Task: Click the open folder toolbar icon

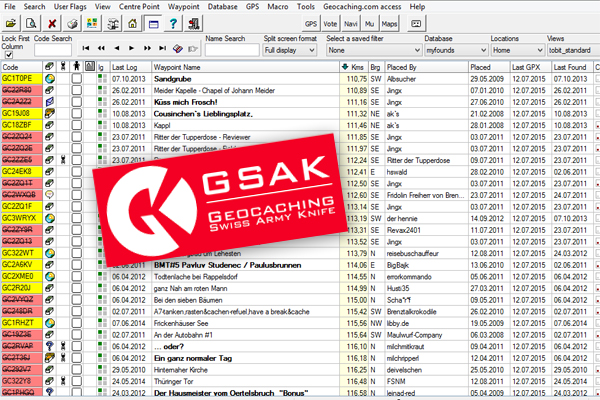Action: 11,24
